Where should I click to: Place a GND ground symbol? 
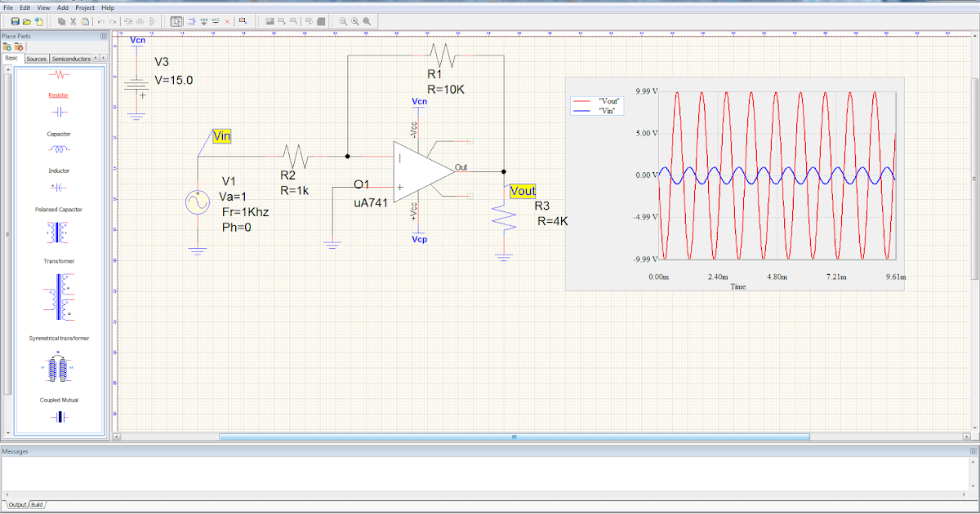pos(203,21)
